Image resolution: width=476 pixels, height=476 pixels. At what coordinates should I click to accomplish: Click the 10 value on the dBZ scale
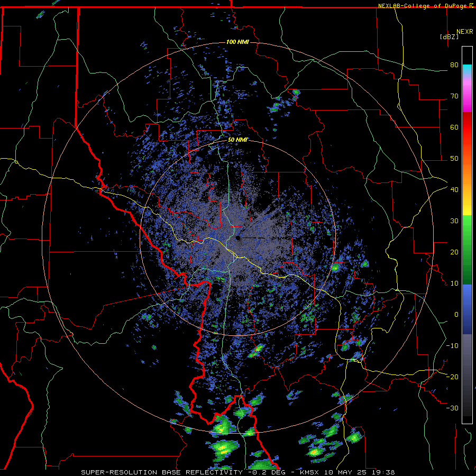coord(454,283)
